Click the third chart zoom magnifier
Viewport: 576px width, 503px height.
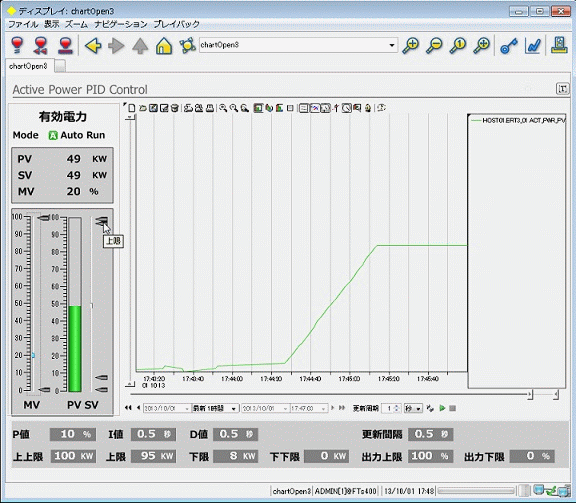click(244, 108)
